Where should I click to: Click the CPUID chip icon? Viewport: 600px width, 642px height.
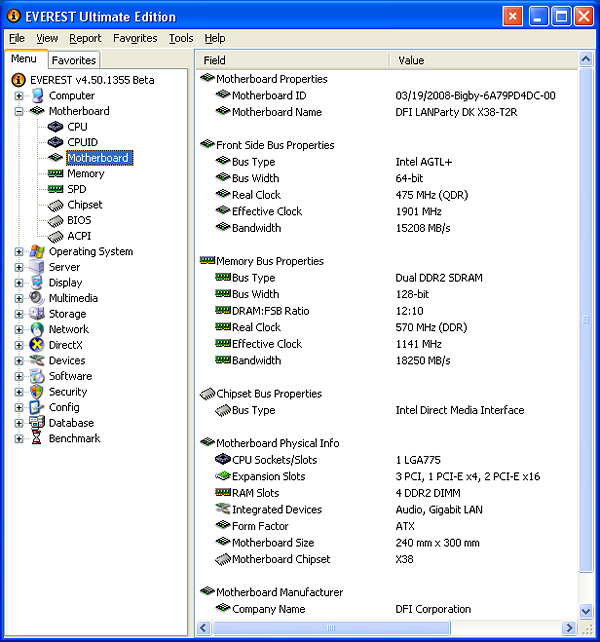click(55, 142)
